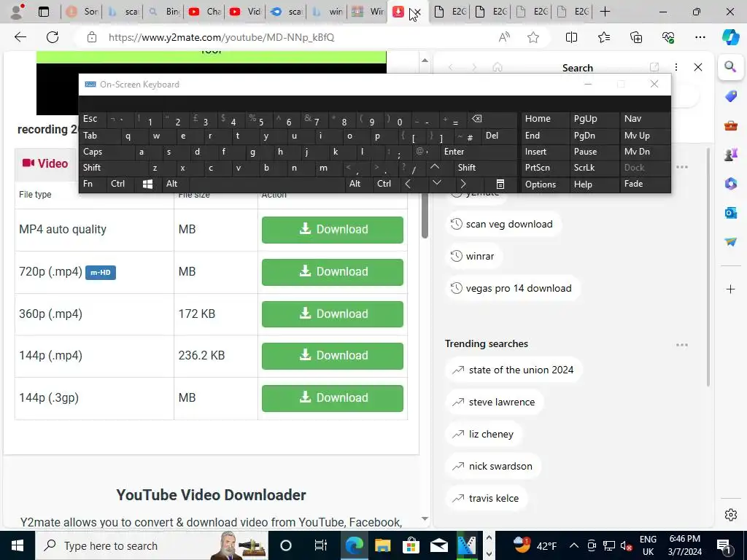Toggle Caps key on On-Screen Keyboard
This screenshot has height=560, width=747.
pos(93,152)
